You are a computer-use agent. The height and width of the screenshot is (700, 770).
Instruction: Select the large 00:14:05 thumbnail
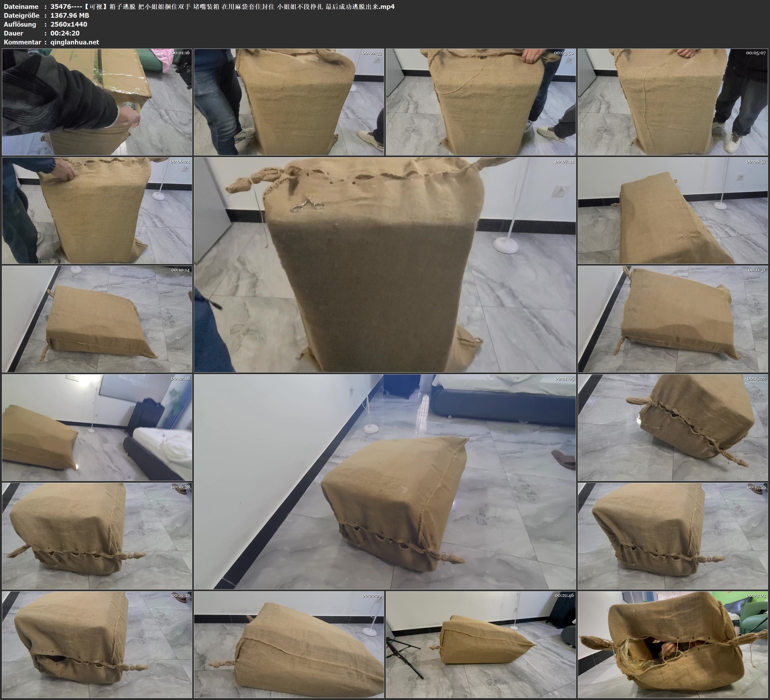(385, 482)
